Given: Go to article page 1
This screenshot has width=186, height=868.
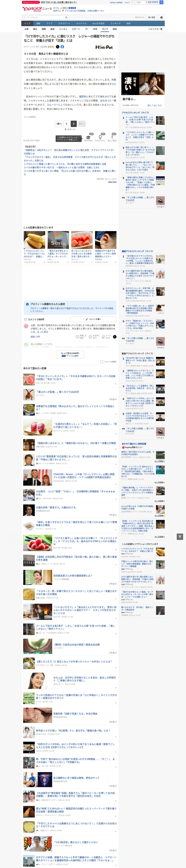Looking at the screenshot, I should point(66,124).
